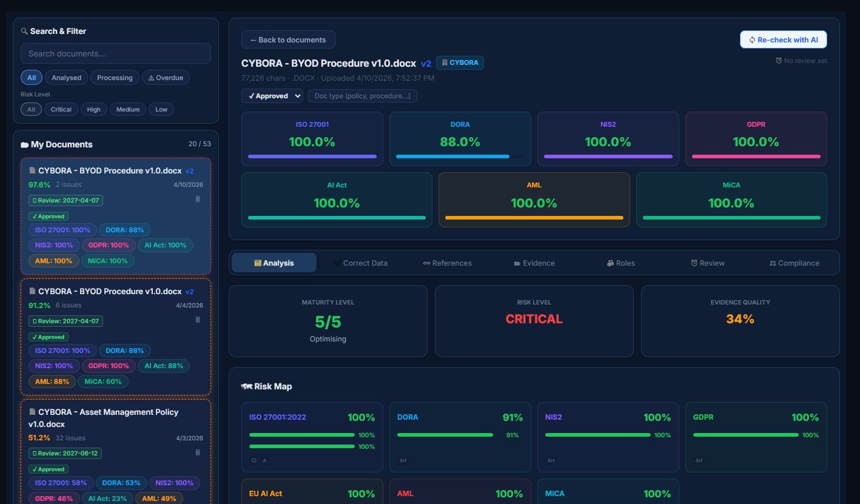Viewport: 860px width, 504px height.
Task: Click the GDPR Risk Map card
Action: (756, 437)
